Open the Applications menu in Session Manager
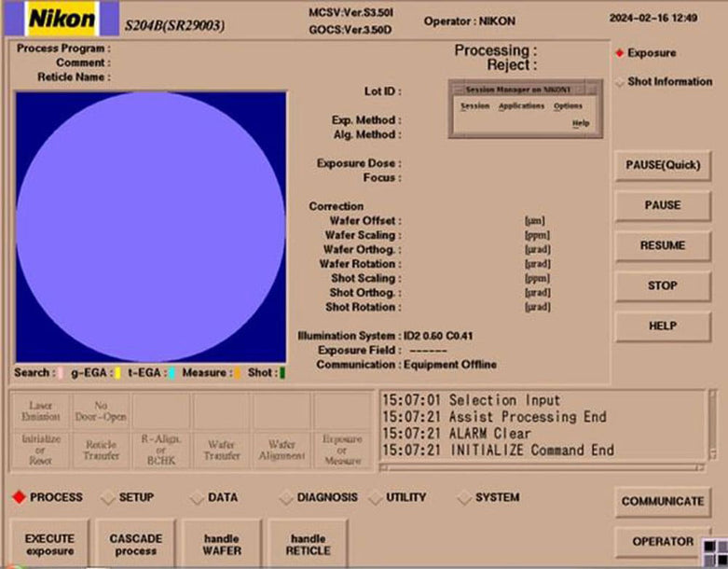This screenshot has height=569, width=728. pyautogui.click(x=521, y=106)
